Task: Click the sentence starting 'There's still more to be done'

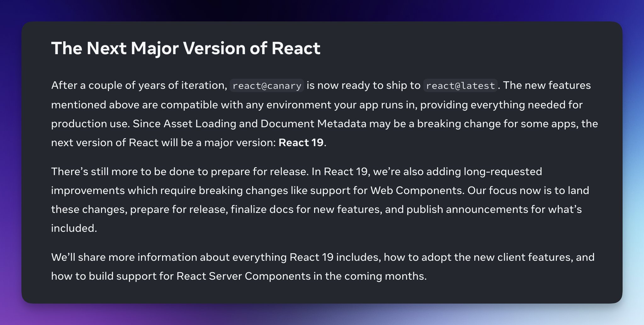Action: tap(180, 172)
